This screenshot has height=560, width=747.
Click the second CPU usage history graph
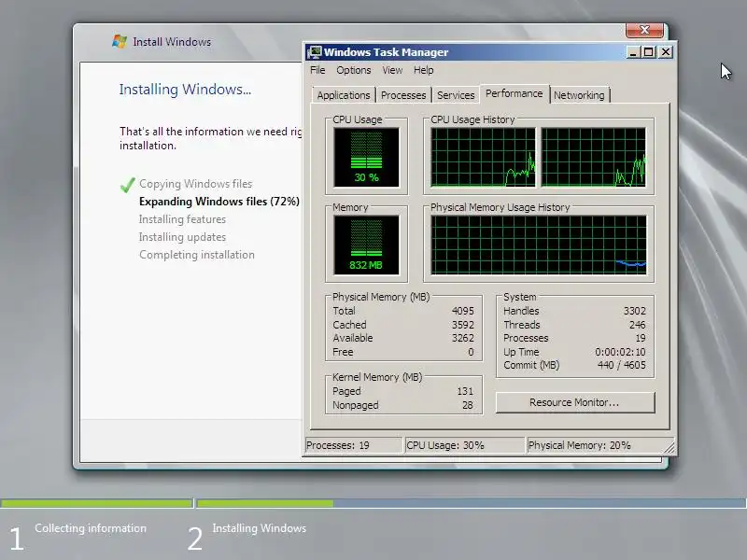(x=594, y=157)
